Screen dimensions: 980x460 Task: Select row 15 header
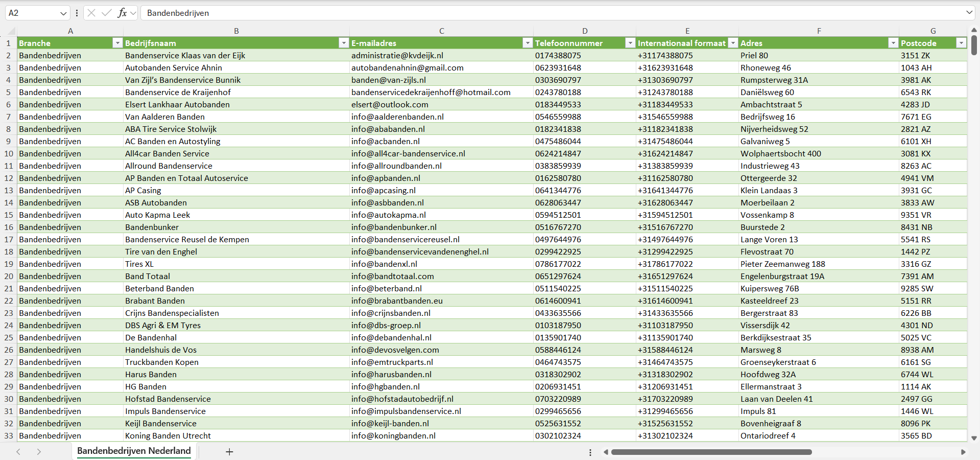tap(9, 215)
